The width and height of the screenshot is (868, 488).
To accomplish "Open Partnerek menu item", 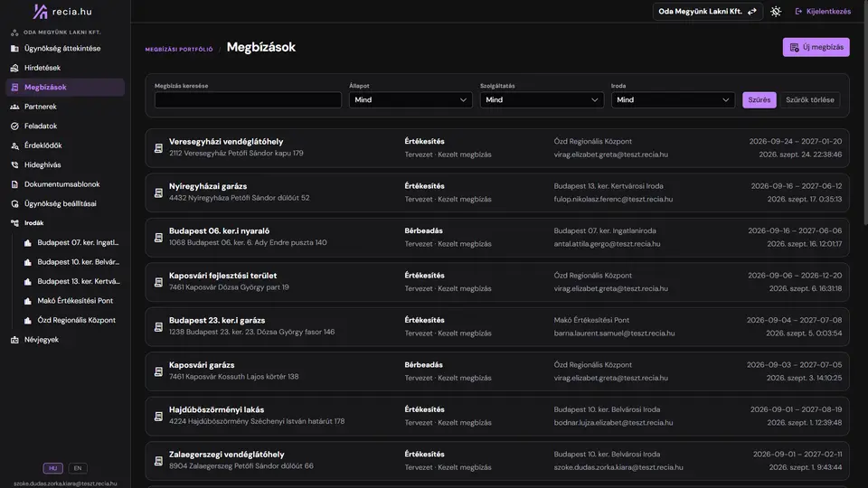I will [x=65, y=107].
